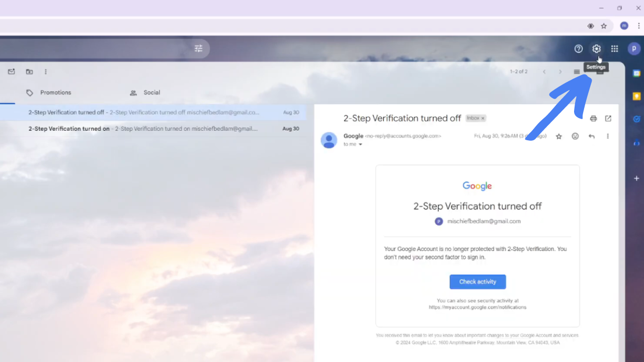Image resolution: width=644 pixels, height=362 pixels.
Task: Click the Mark as unread icon
Action: pyautogui.click(x=12, y=72)
